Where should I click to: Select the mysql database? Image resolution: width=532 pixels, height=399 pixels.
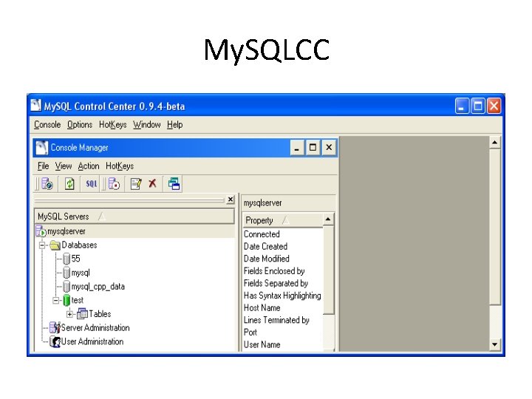coord(81,273)
